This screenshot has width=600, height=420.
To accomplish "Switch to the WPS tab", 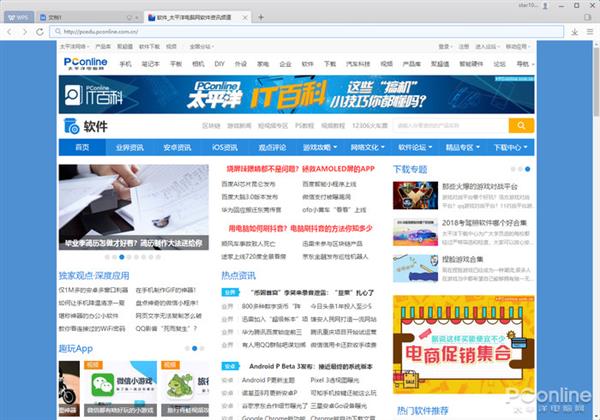I will coord(19,18).
